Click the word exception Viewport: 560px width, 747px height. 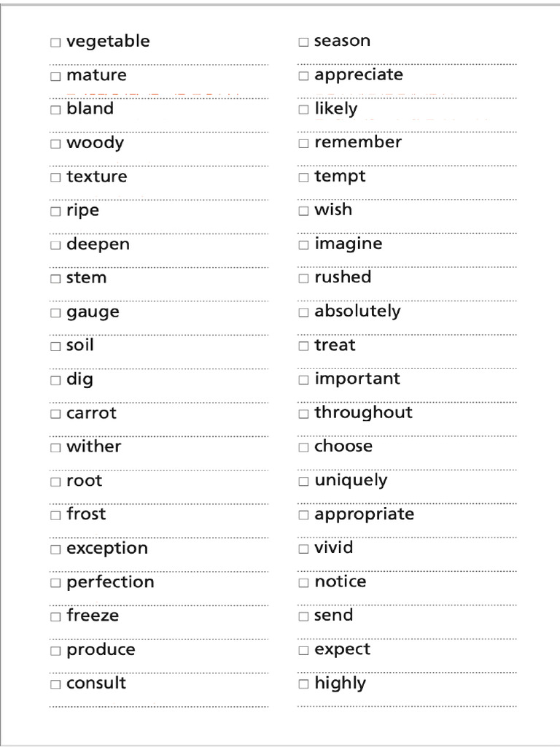[x=107, y=549]
